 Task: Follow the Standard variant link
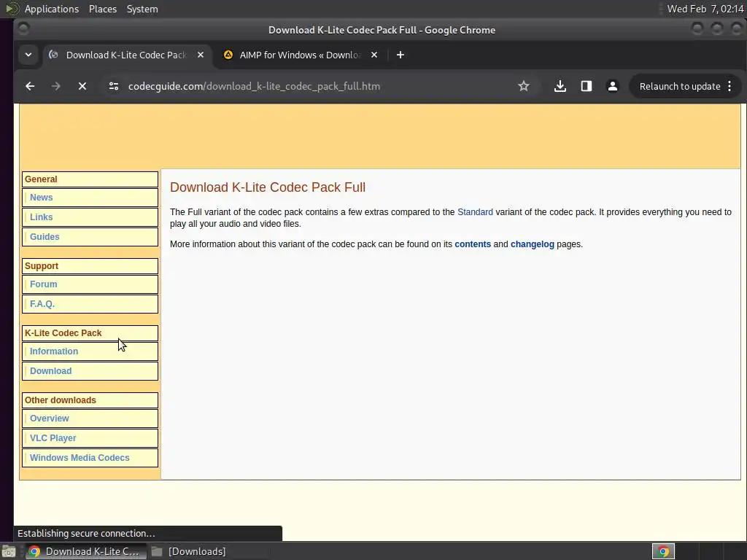(x=475, y=212)
